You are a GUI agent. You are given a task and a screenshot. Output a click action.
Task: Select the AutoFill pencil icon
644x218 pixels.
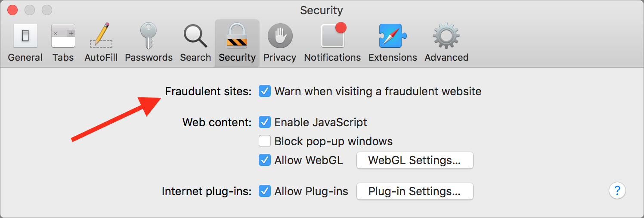pos(101,36)
